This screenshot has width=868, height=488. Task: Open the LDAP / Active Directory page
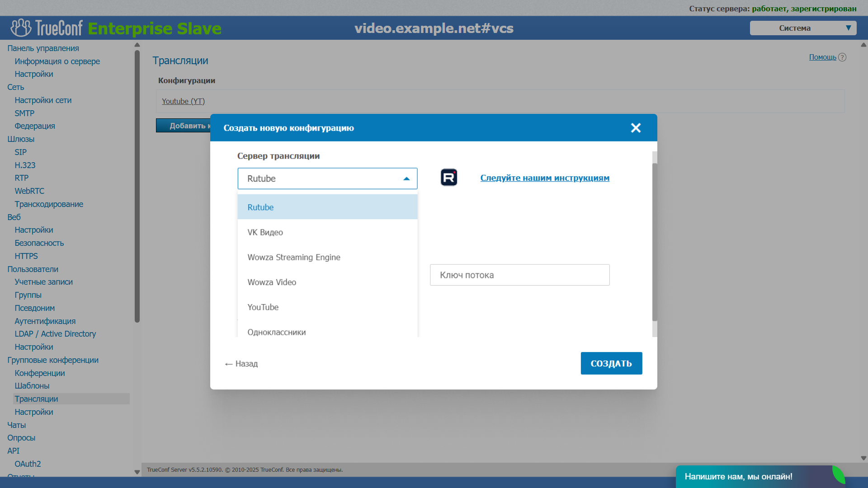(x=55, y=334)
